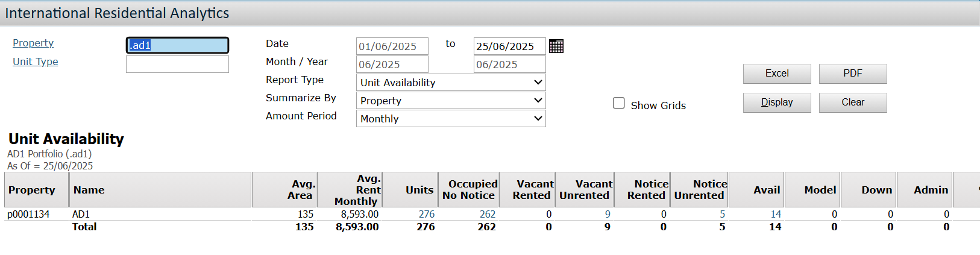
Task: Open the 276 units value link
Action: tap(427, 214)
